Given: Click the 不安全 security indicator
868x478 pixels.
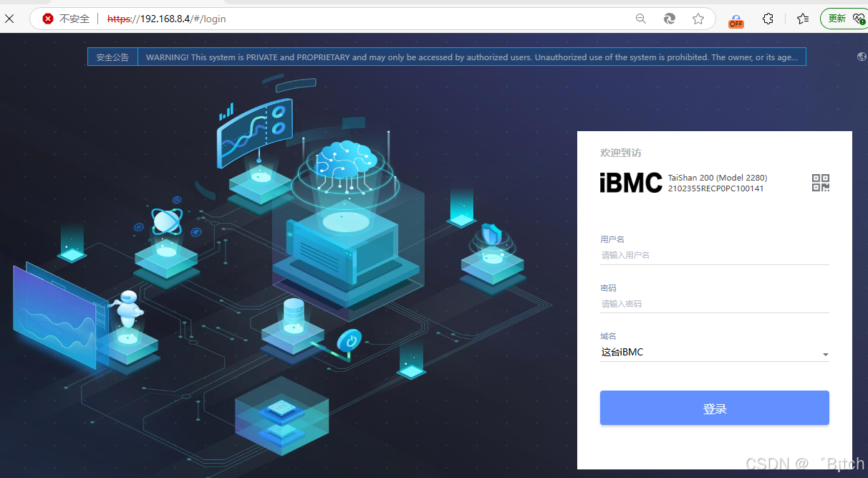Looking at the screenshot, I should (x=69, y=19).
